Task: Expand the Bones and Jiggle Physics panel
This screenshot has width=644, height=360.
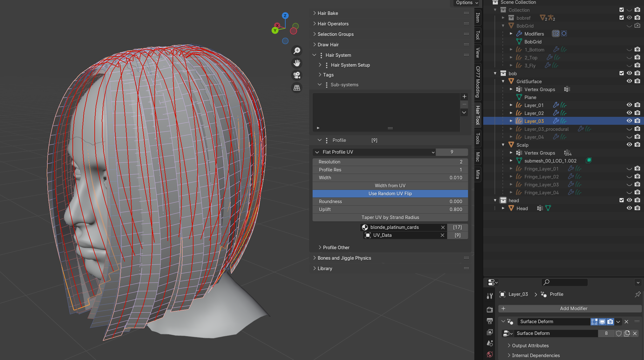Action: [x=344, y=258]
